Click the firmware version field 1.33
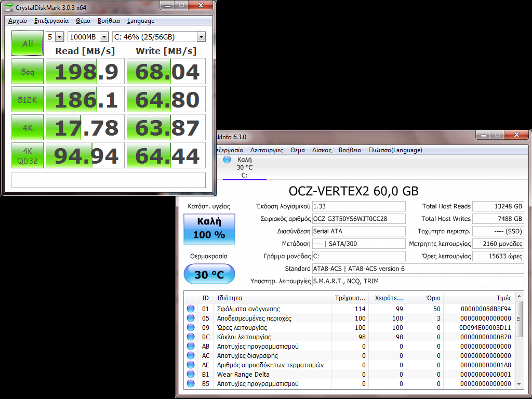532x399 pixels. click(x=358, y=206)
